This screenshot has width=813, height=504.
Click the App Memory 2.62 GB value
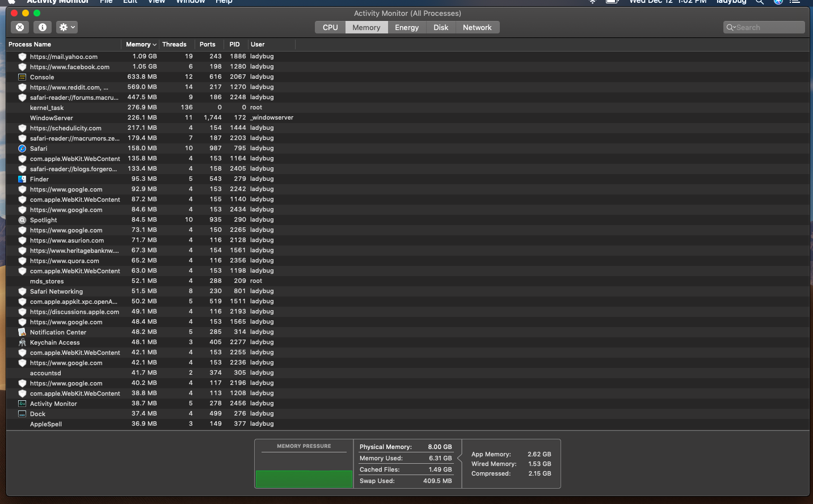point(539,454)
